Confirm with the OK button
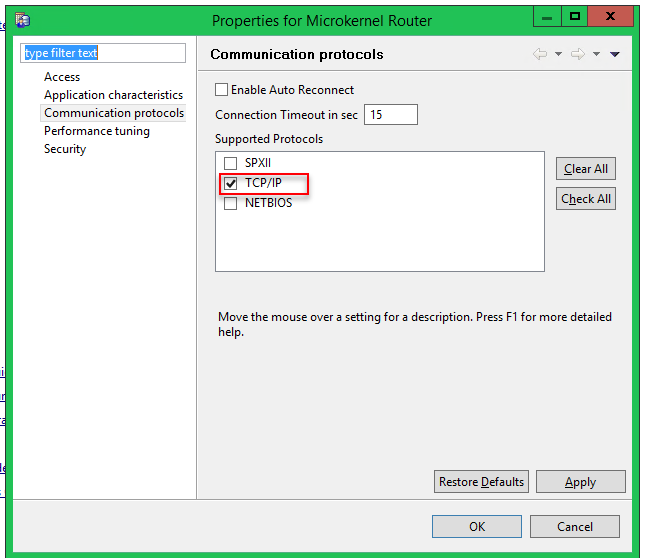This screenshot has height=558, width=645. [477, 526]
